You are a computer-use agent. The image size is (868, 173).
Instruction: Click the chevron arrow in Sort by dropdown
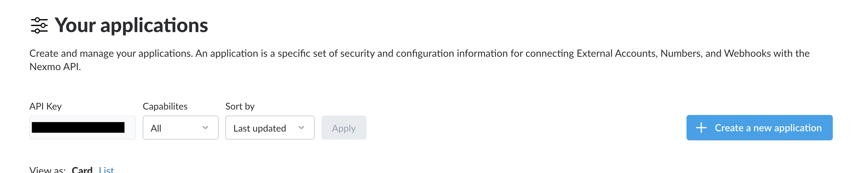[301, 128]
